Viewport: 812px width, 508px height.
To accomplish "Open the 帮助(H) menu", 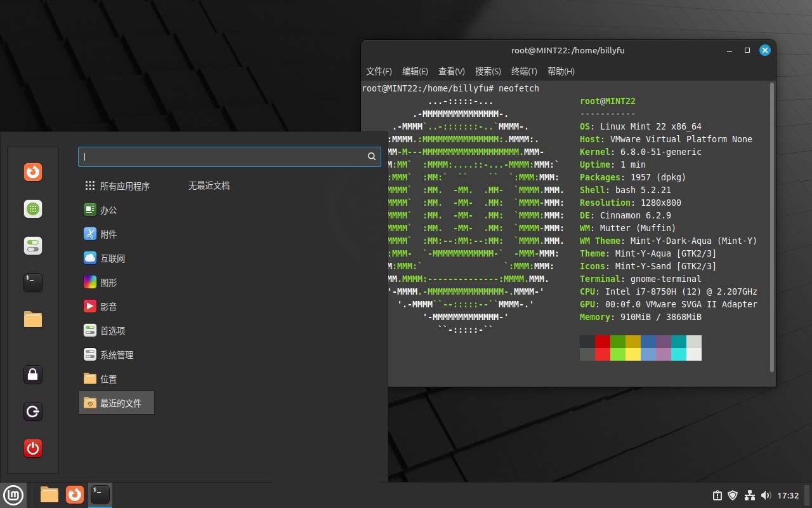I will (x=561, y=71).
